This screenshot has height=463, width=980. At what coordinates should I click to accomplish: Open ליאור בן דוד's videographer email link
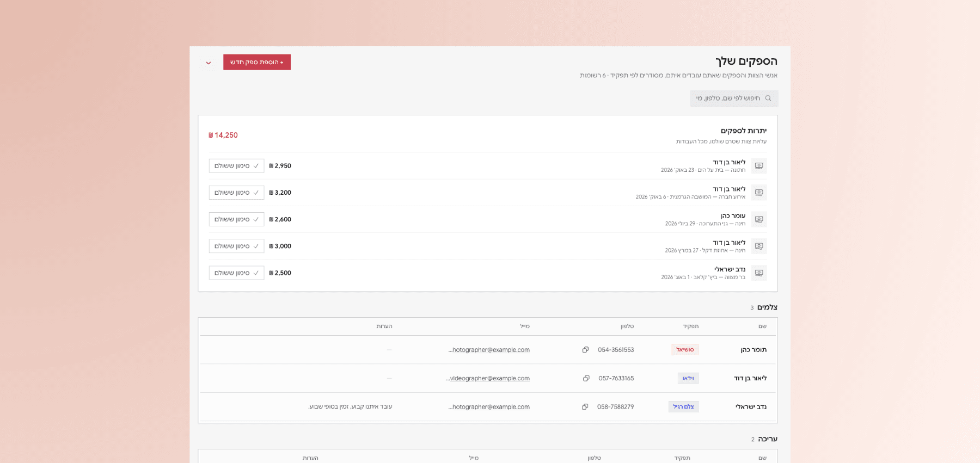[x=488, y=378]
